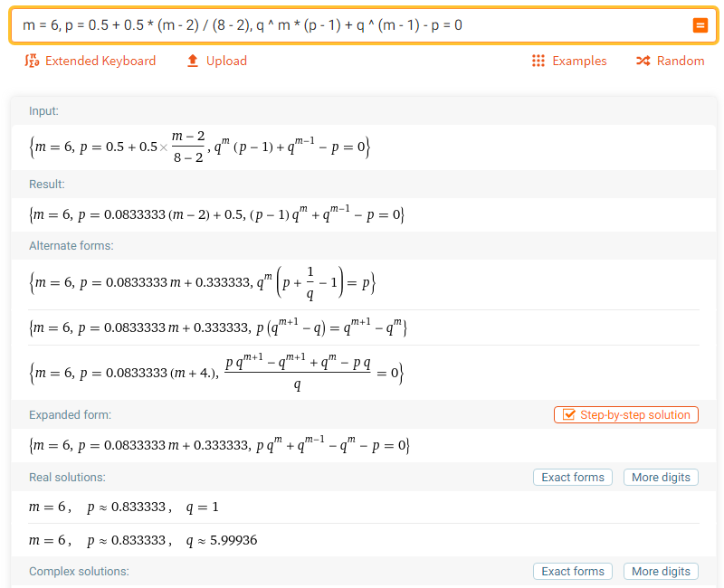724x588 pixels.
Task: Open the Step-by-step solution
Action: pos(626,415)
